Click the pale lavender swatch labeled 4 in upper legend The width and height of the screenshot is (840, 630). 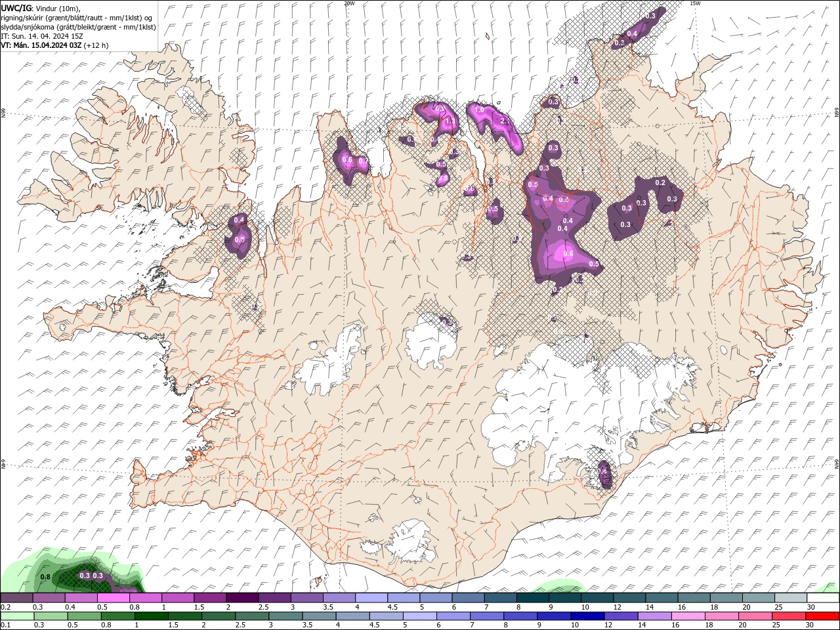371,598
